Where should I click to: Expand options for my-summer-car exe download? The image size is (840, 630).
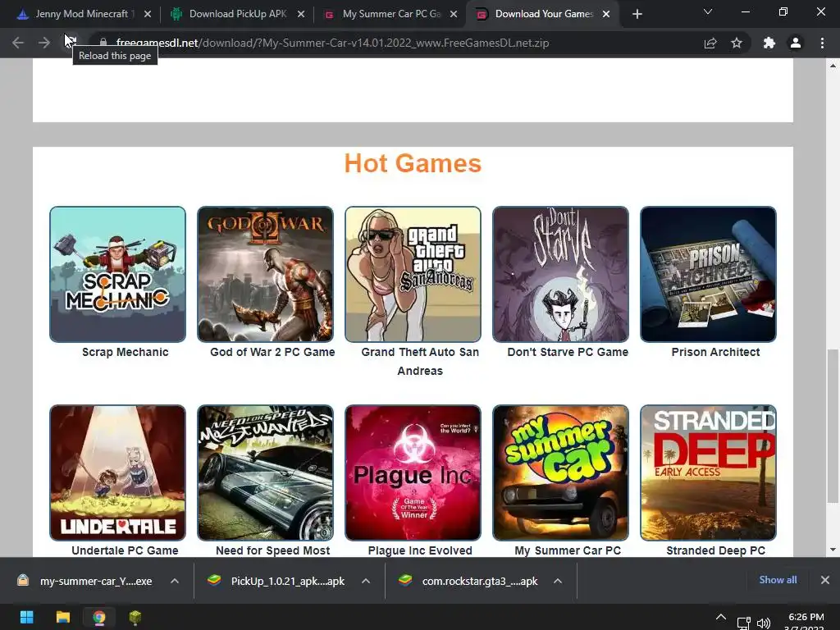[175, 581]
